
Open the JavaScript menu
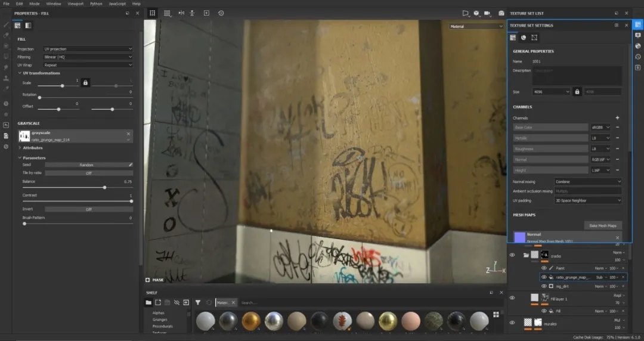coord(117,4)
